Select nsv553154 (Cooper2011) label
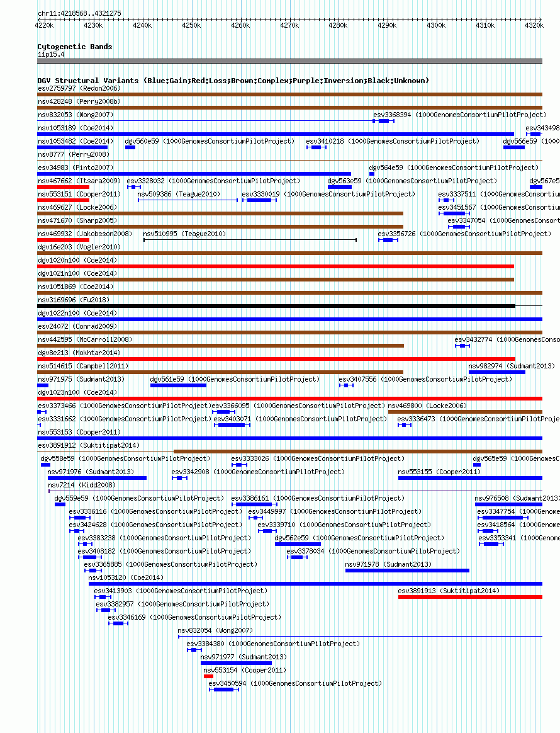This screenshot has height=733, width=560. pyautogui.click(x=245, y=670)
